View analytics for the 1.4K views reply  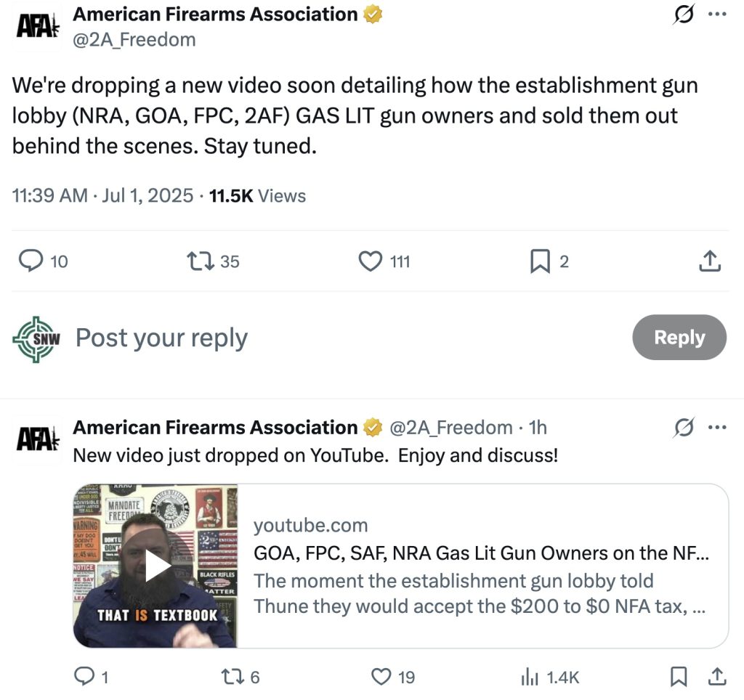pos(528,676)
